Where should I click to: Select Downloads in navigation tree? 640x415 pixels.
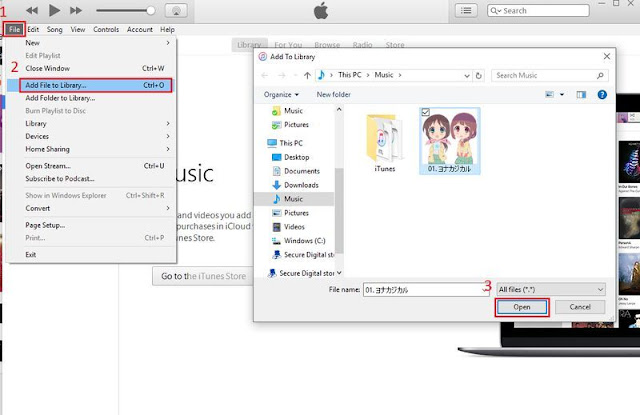[x=295, y=185]
